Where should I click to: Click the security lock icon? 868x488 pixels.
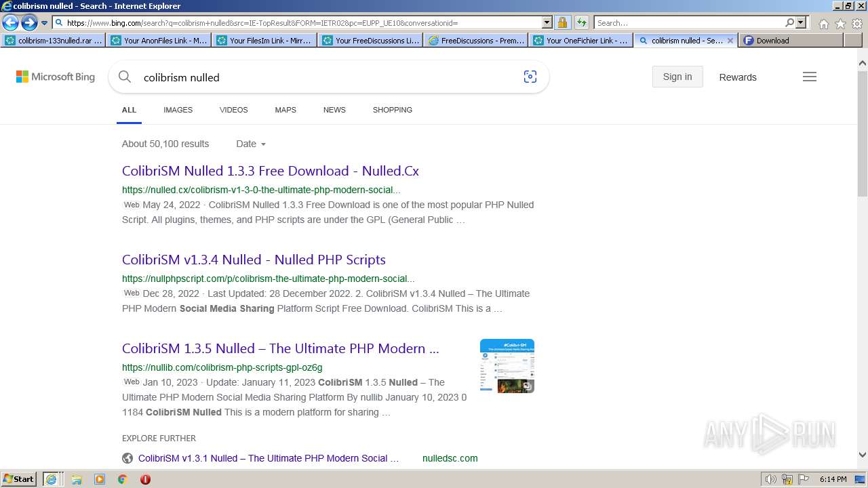[562, 23]
